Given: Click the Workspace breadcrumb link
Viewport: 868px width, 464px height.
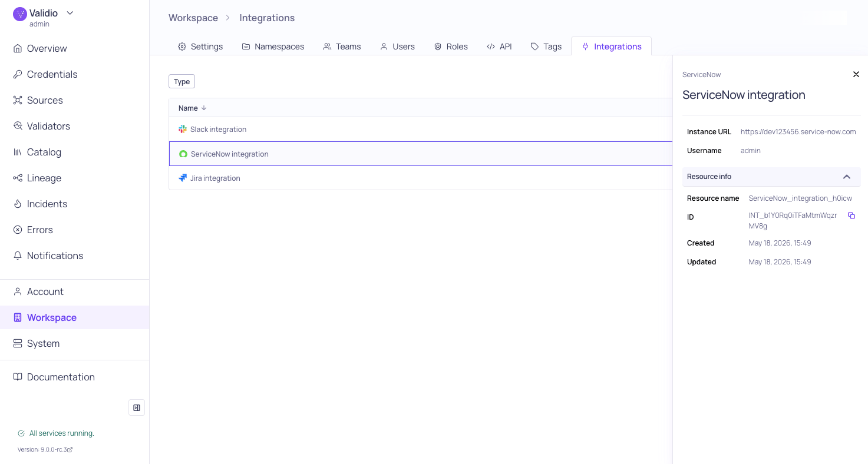Looking at the screenshot, I should tap(193, 18).
